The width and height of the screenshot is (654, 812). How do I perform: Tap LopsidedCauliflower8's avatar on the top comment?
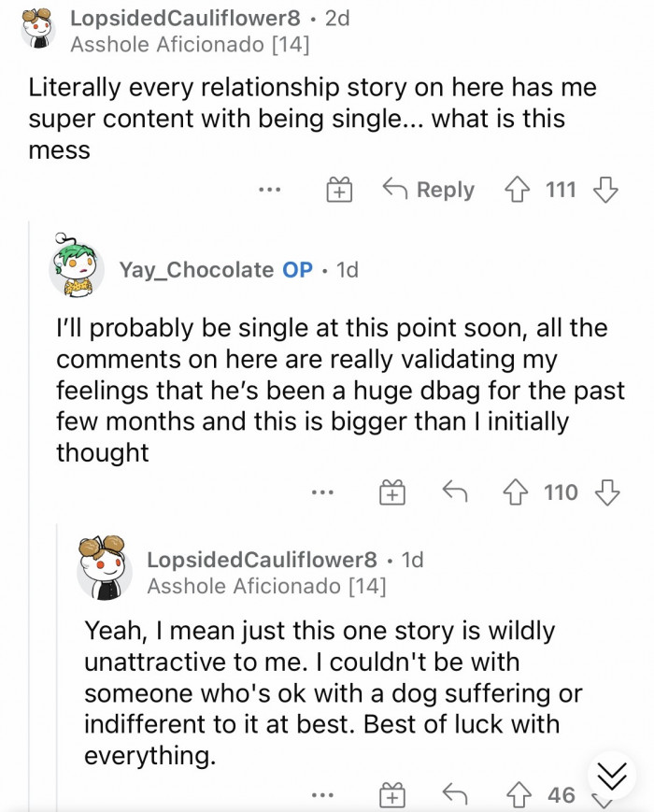pyautogui.click(x=36, y=25)
